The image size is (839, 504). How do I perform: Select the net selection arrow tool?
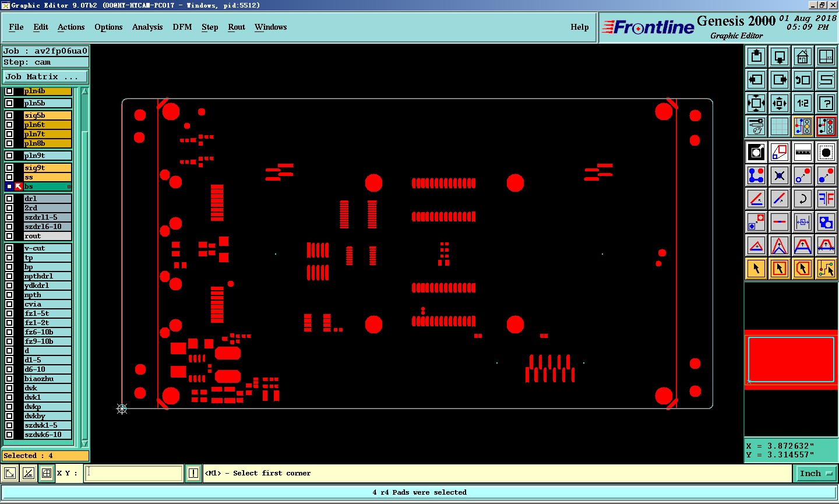pos(826,269)
